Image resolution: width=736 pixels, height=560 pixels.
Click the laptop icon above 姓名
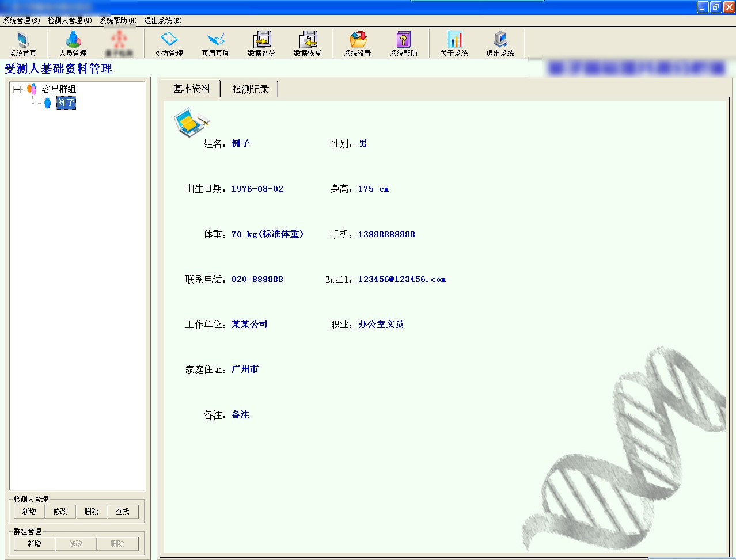[191, 121]
